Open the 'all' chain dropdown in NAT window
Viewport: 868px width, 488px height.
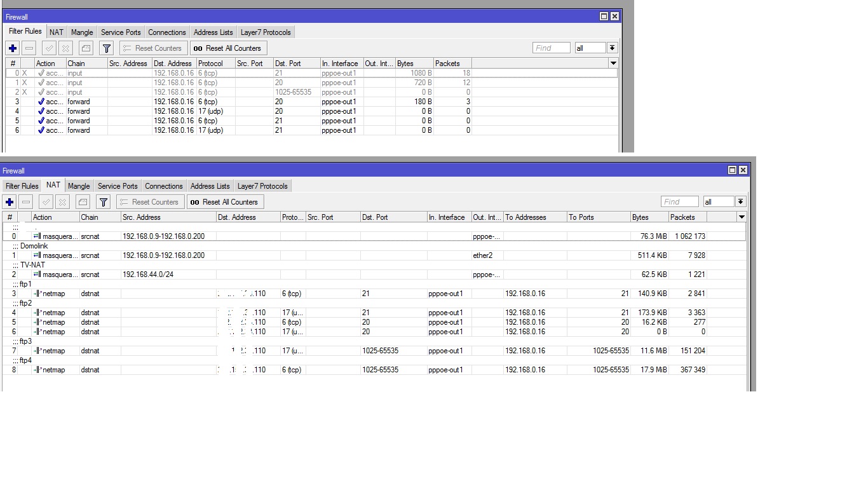click(740, 202)
